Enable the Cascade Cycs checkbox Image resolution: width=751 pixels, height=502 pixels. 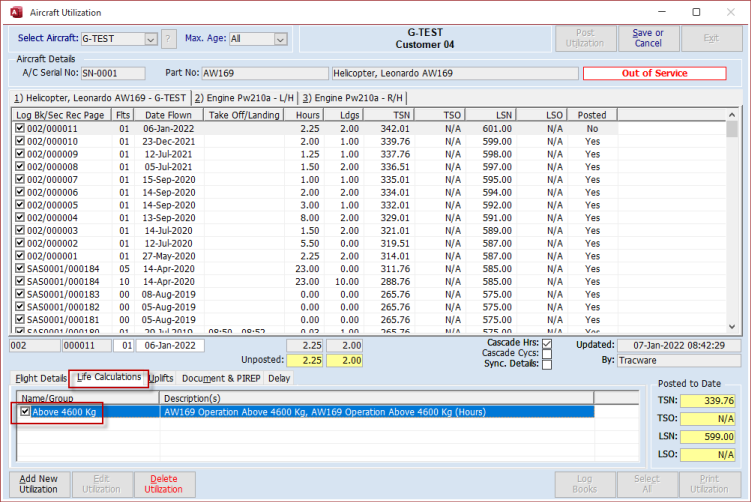tap(546, 354)
